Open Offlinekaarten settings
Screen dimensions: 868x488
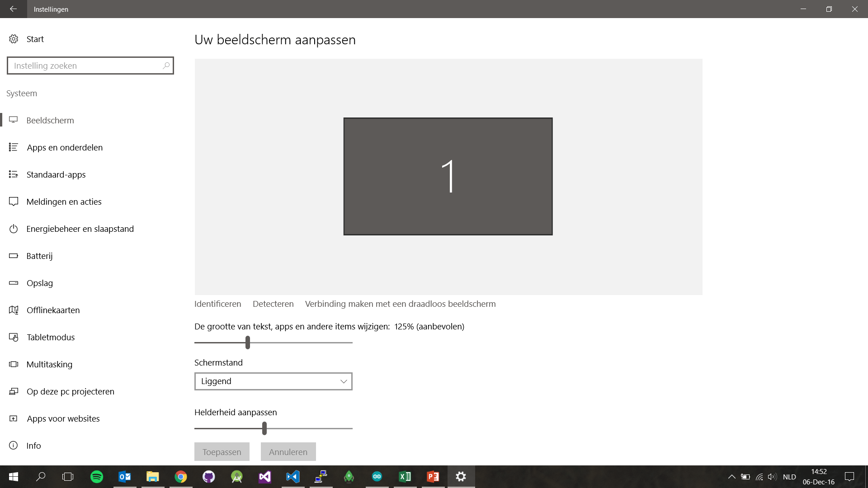(x=53, y=310)
